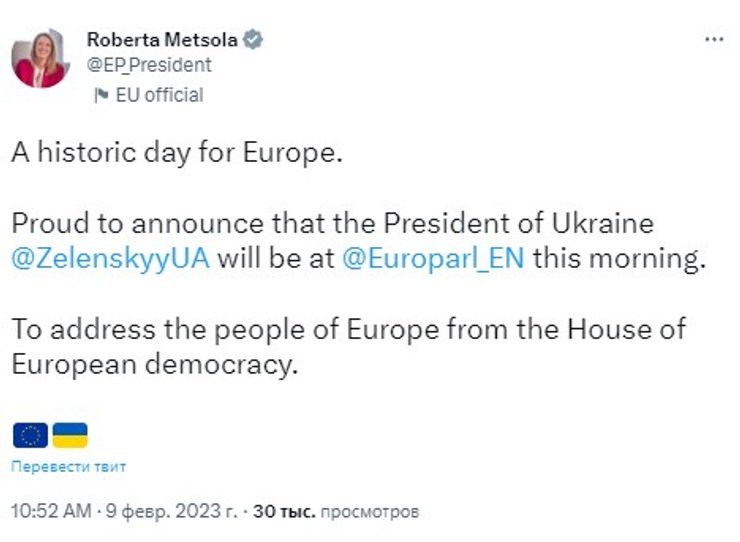
Task: Open the three-dot more options menu
Action: (713, 39)
